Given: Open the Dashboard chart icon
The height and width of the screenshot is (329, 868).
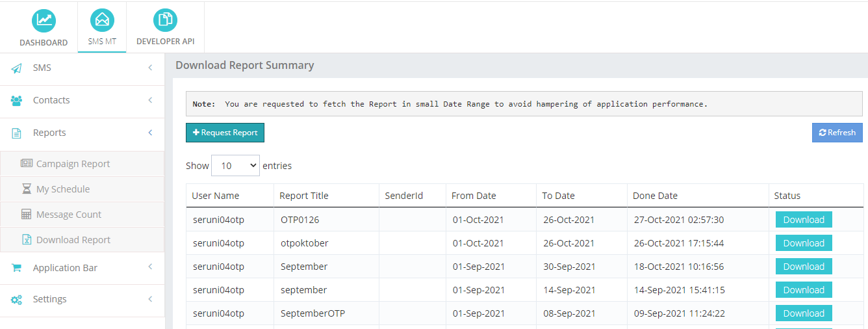Looking at the screenshot, I should click(x=44, y=20).
